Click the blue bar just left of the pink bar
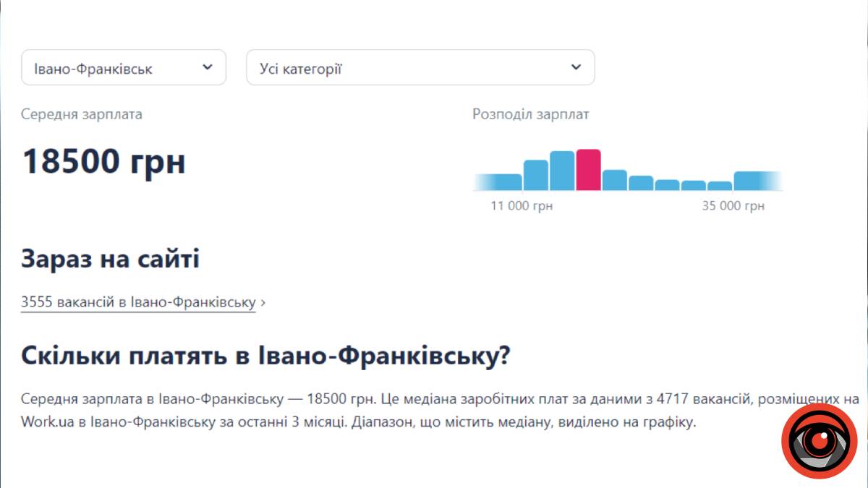This screenshot has width=868, height=488. tap(562, 171)
